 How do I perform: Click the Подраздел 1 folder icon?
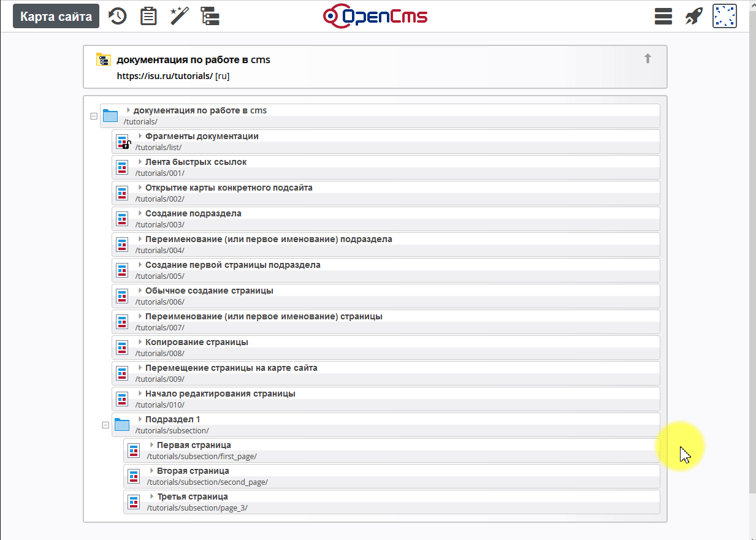[122, 425]
